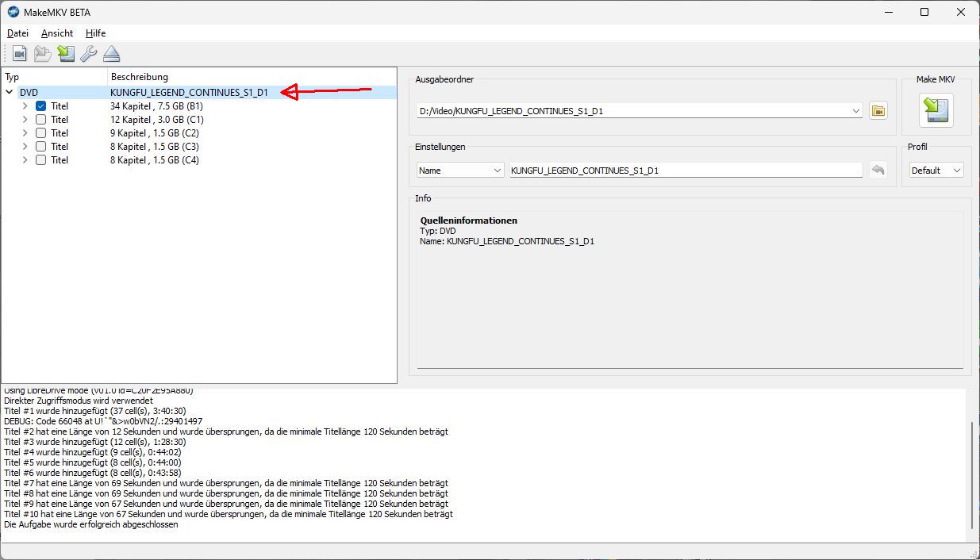
Task: Click the log panel vertical scrollbar
Action: (972, 476)
